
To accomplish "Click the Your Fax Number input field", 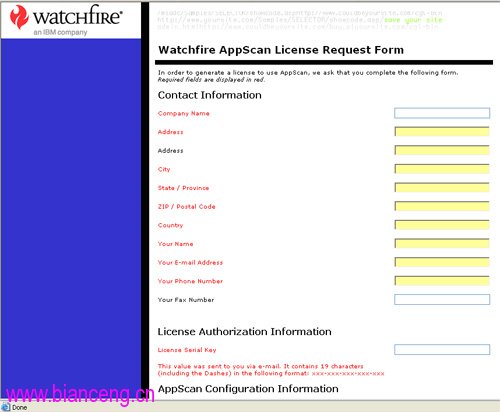I will (x=442, y=299).
